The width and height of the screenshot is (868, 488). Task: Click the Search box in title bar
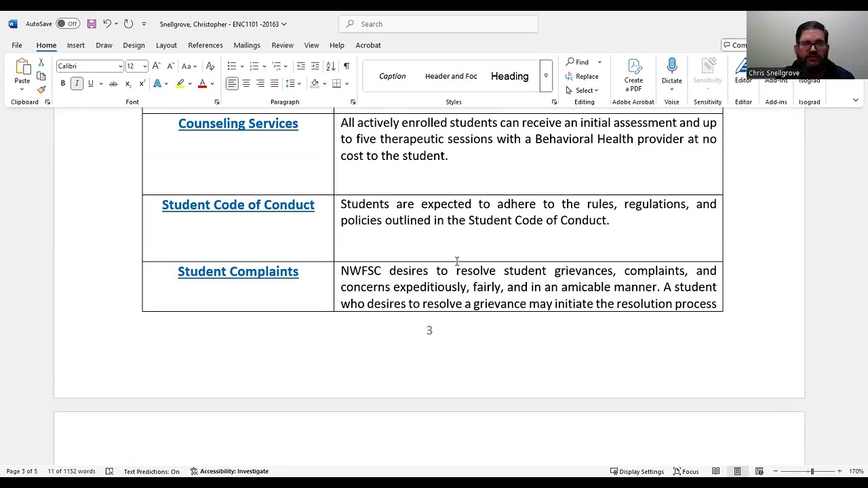point(438,24)
